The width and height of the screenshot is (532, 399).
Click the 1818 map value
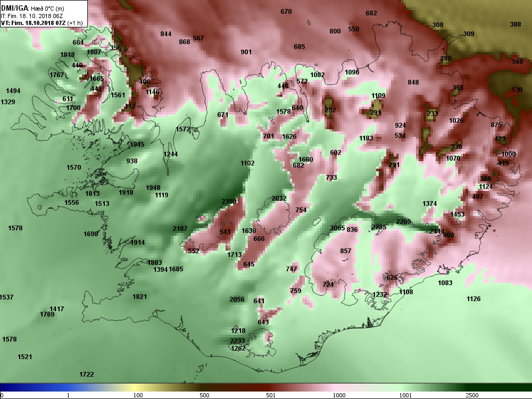click(x=67, y=55)
